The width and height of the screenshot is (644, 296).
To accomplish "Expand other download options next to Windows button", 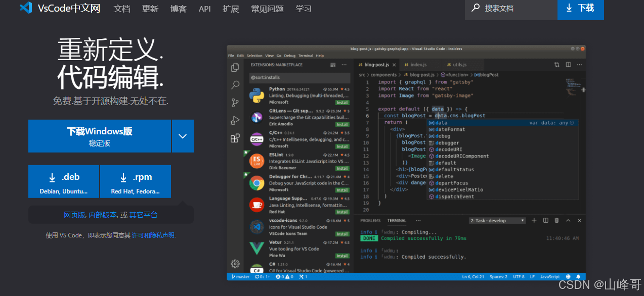I will tap(183, 136).
